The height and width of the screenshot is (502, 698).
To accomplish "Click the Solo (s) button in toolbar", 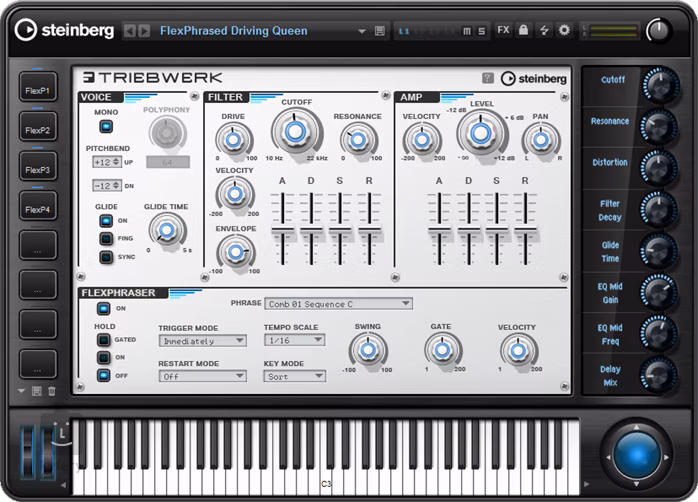I will (481, 31).
